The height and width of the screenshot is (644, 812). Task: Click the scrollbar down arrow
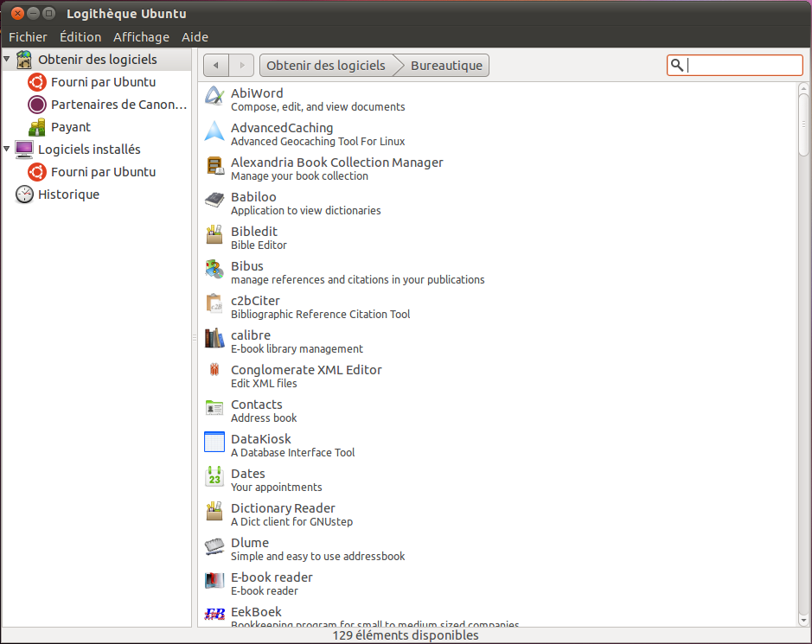tap(803, 620)
